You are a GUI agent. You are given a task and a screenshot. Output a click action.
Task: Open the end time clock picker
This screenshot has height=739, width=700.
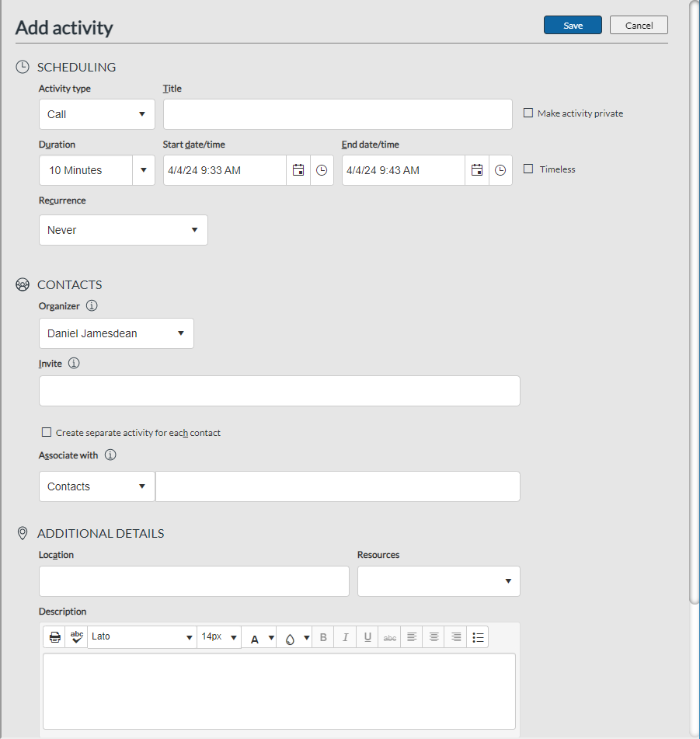500,170
